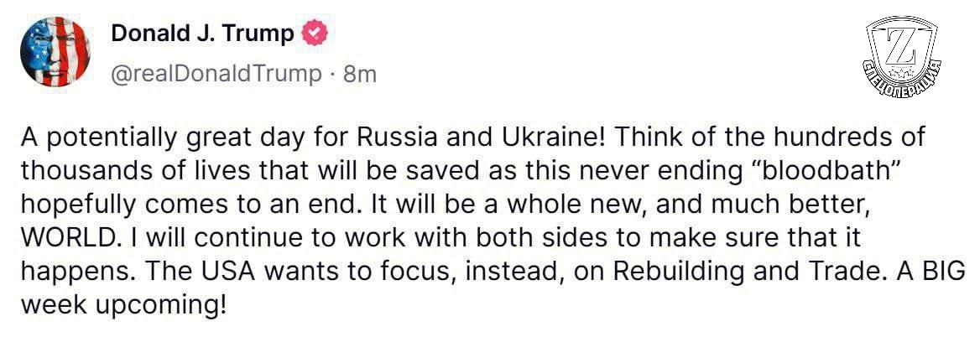980x337 pixels.
Task: Click the closing text "week upcoming!"
Action: point(124,303)
